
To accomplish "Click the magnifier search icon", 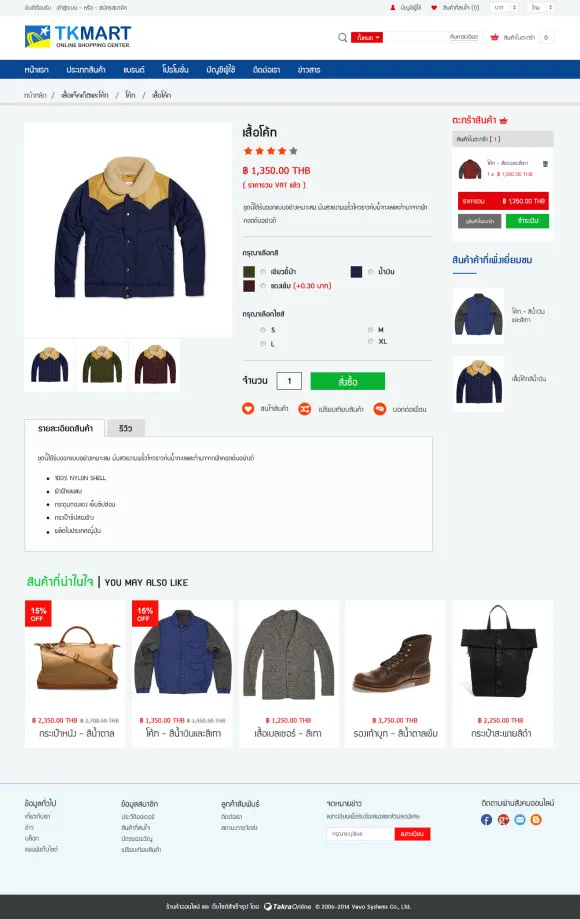I will [342, 38].
